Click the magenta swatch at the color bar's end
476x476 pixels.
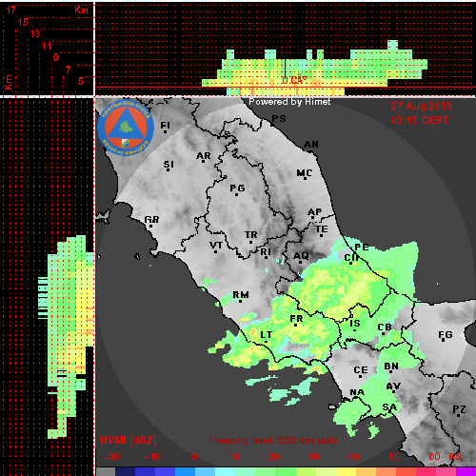tap(466, 471)
